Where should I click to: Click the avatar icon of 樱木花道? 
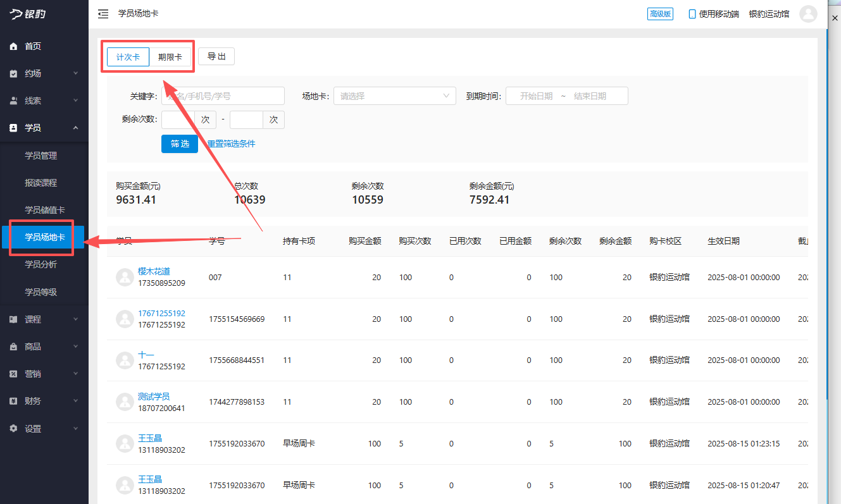click(125, 277)
